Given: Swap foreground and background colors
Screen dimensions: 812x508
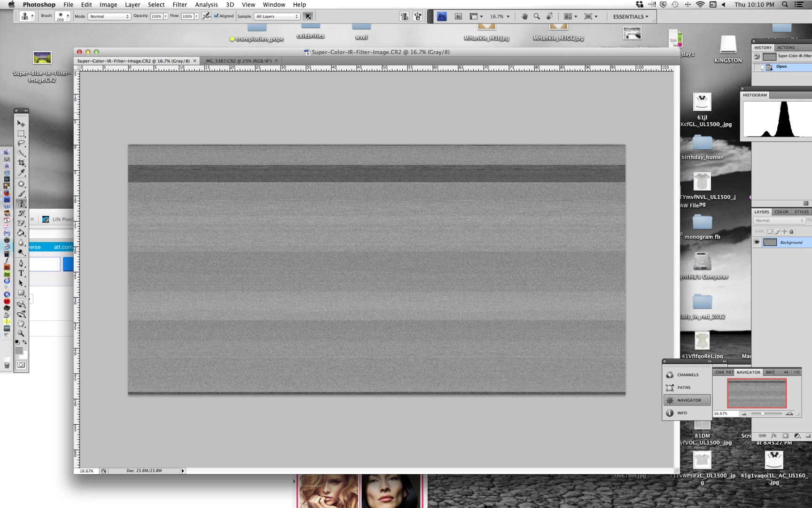Looking at the screenshot, I should (x=25, y=342).
